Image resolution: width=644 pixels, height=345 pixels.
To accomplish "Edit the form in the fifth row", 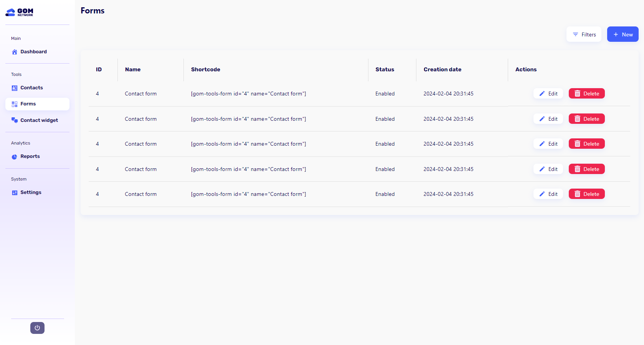I will [548, 194].
